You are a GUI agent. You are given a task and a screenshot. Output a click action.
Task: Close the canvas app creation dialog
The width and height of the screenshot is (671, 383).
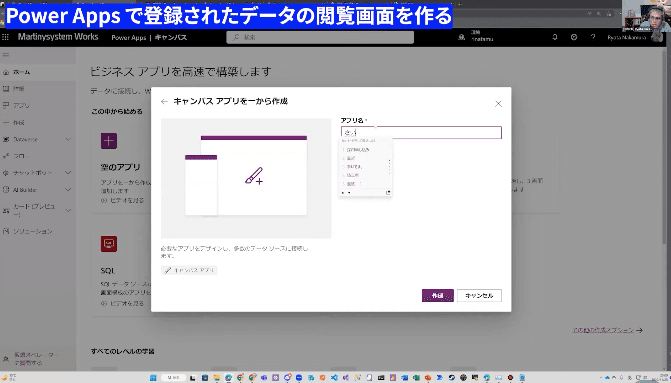[x=498, y=104]
